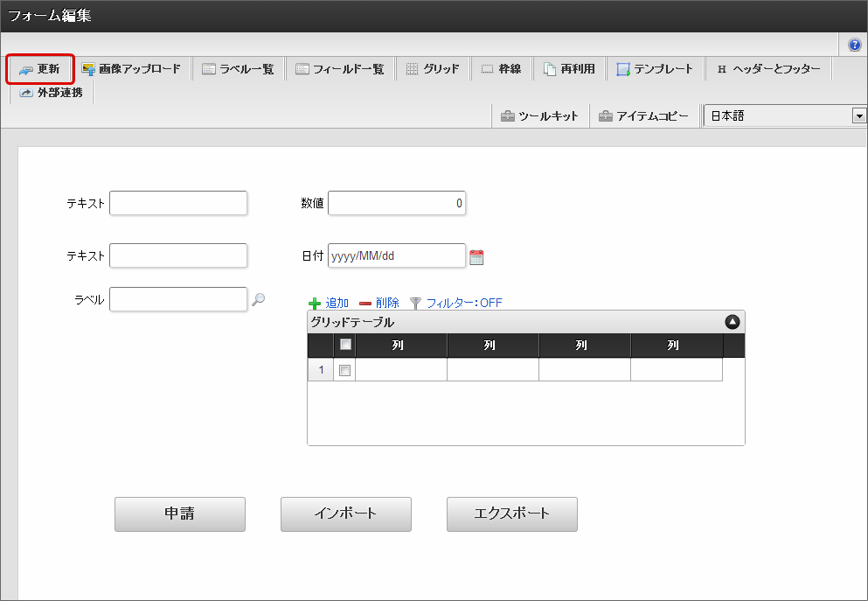Click the 申請 apply button
Viewport: 868px width, 601px height.
[180, 514]
